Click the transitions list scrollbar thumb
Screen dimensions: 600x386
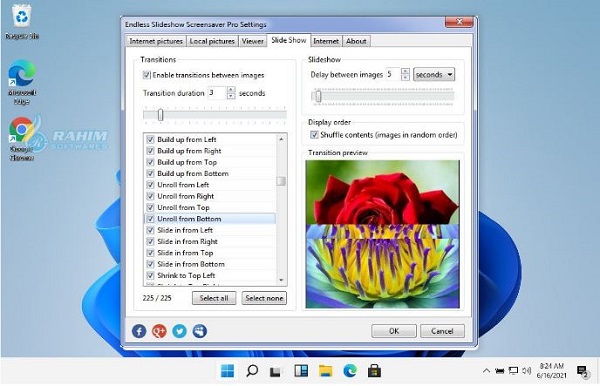pyautogui.click(x=281, y=181)
